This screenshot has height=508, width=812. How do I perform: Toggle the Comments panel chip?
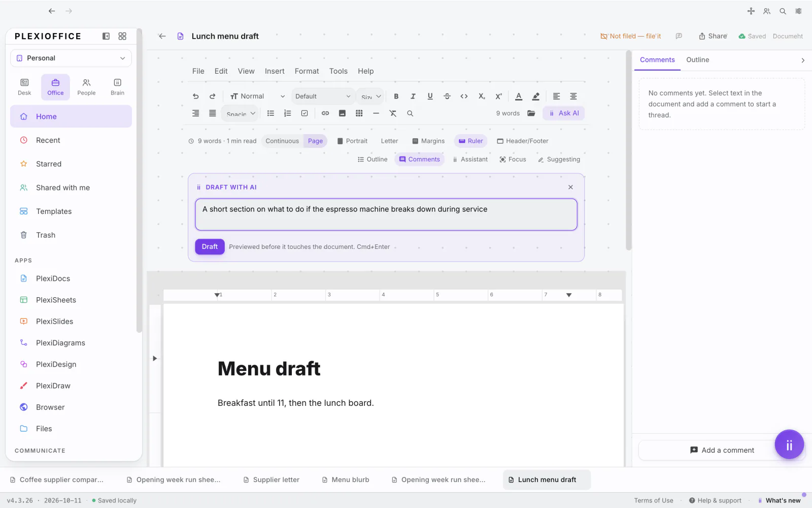click(420, 160)
